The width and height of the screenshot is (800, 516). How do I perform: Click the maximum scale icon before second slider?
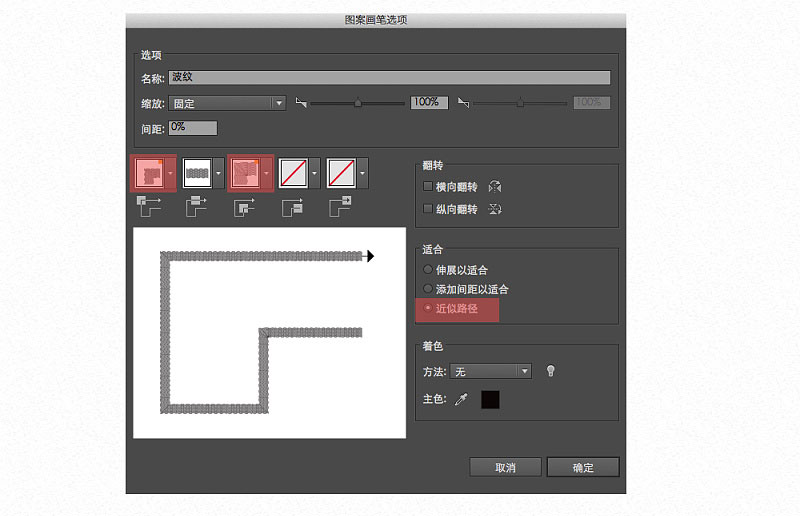pos(463,103)
